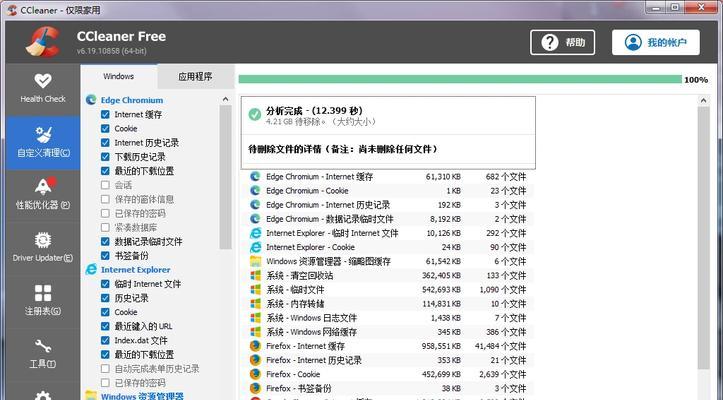Enable '自动完成表单历史记录' checkbox
The height and width of the screenshot is (400, 723).
click(x=105, y=369)
